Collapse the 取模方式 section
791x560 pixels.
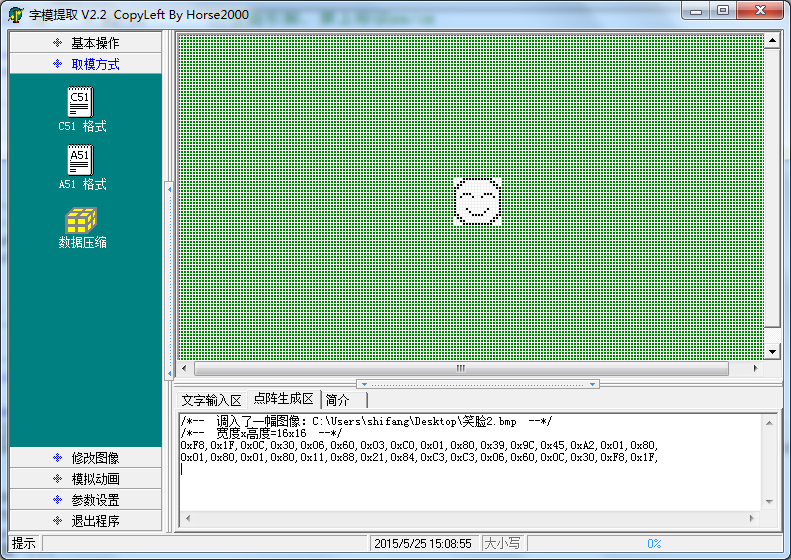(x=86, y=64)
